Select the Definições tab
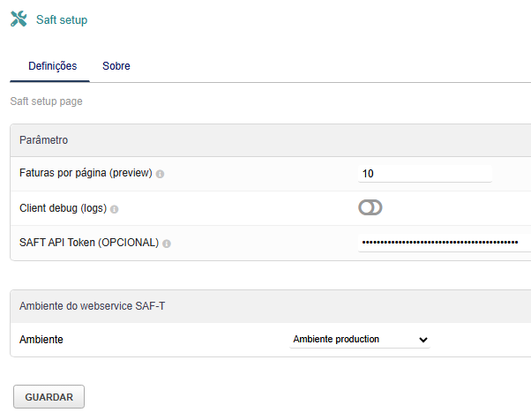 pos(53,66)
